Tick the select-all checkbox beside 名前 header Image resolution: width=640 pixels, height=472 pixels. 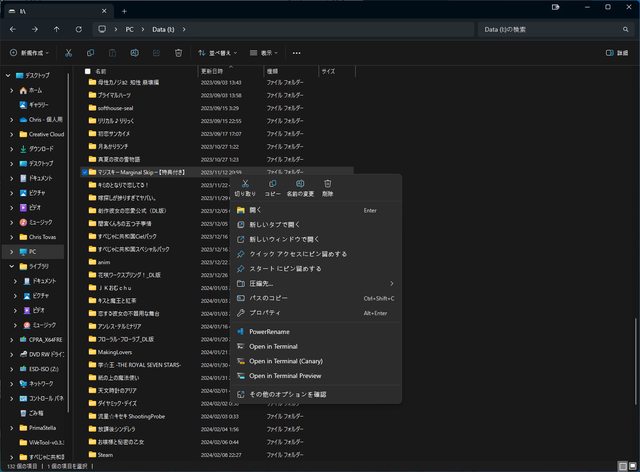86,72
